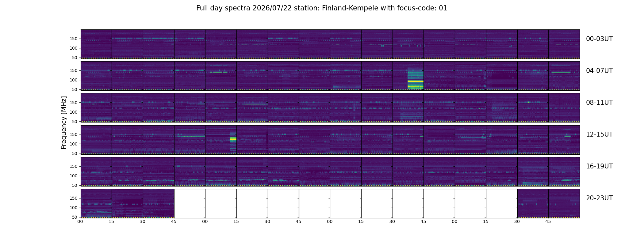Select the 20-23UT row label
644x245 pixels.
(x=599, y=198)
